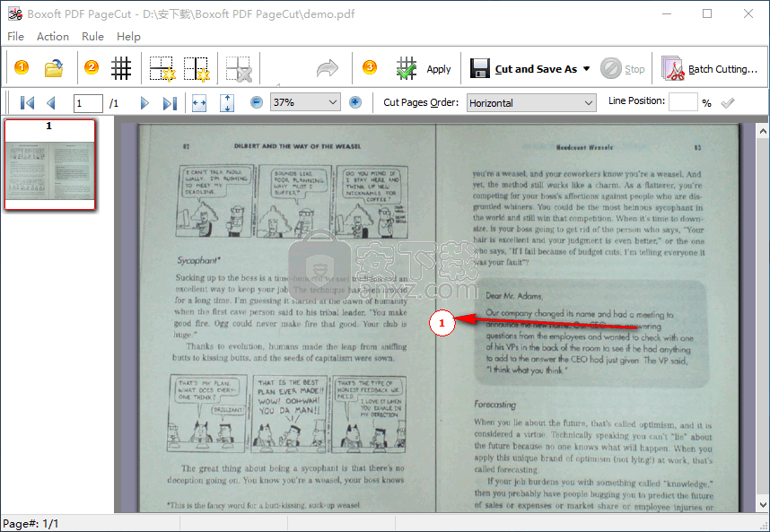770x532 pixels.
Task: Open the Action menu
Action: [x=53, y=36]
